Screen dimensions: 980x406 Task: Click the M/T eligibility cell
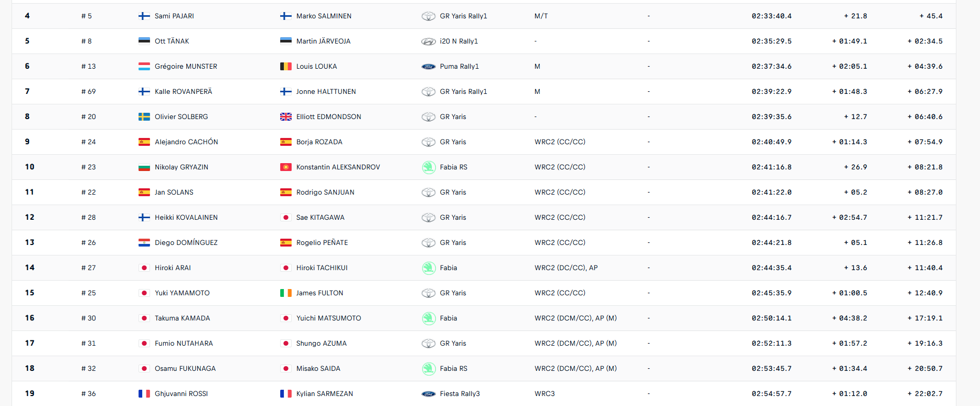[541, 16]
